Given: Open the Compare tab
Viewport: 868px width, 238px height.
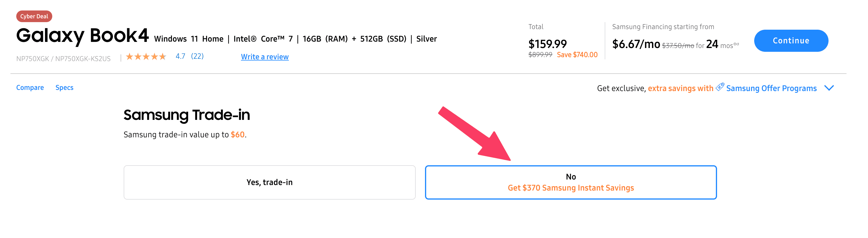Looking at the screenshot, I should pyautogui.click(x=30, y=88).
